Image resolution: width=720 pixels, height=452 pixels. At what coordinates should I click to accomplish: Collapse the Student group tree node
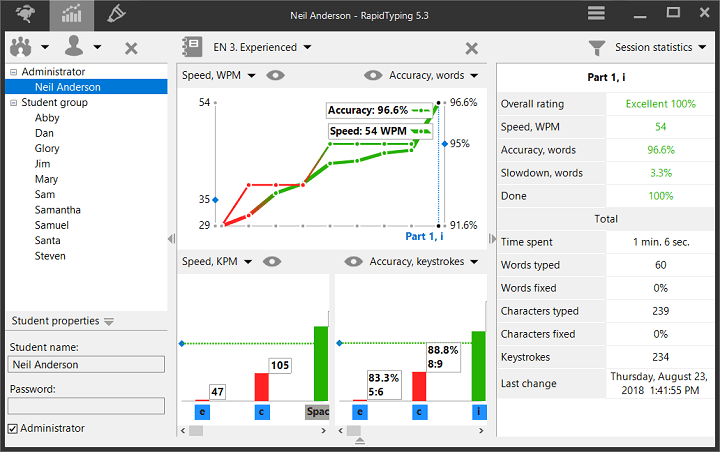click(13, 102)
